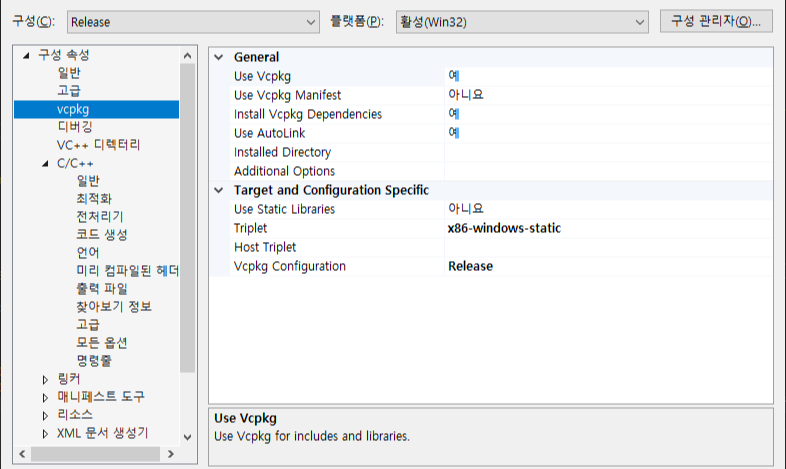Select XML 문서 생성기 label

pos(103,433)
